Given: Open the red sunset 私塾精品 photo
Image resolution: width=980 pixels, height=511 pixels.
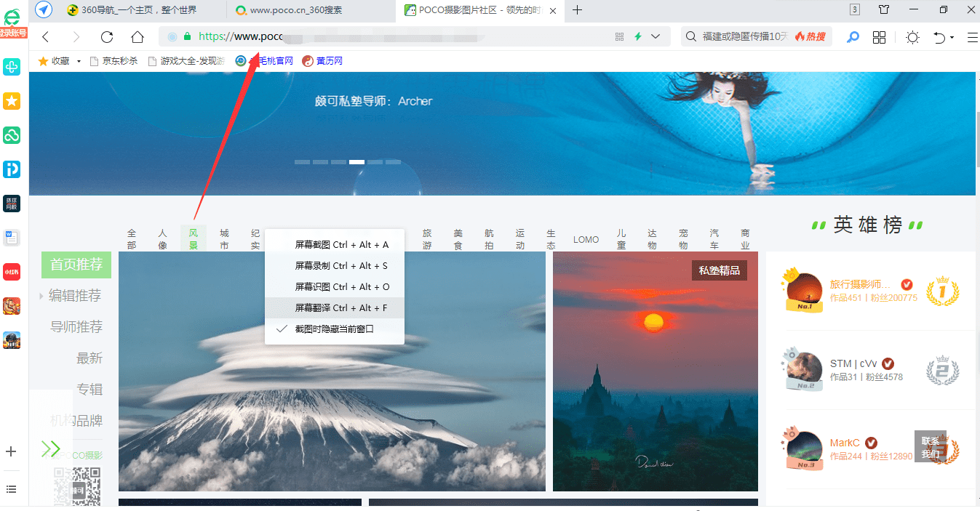Looking at the screenshot, I should 656,371.
